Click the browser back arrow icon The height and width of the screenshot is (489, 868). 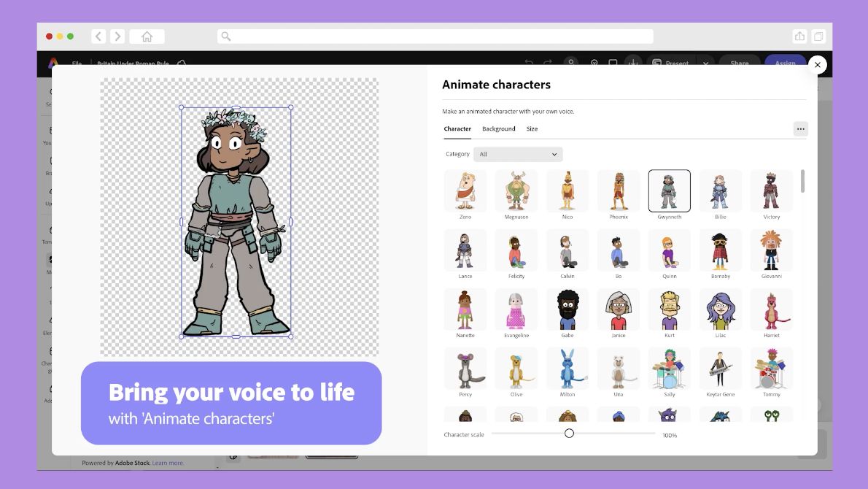click(98, 36)
